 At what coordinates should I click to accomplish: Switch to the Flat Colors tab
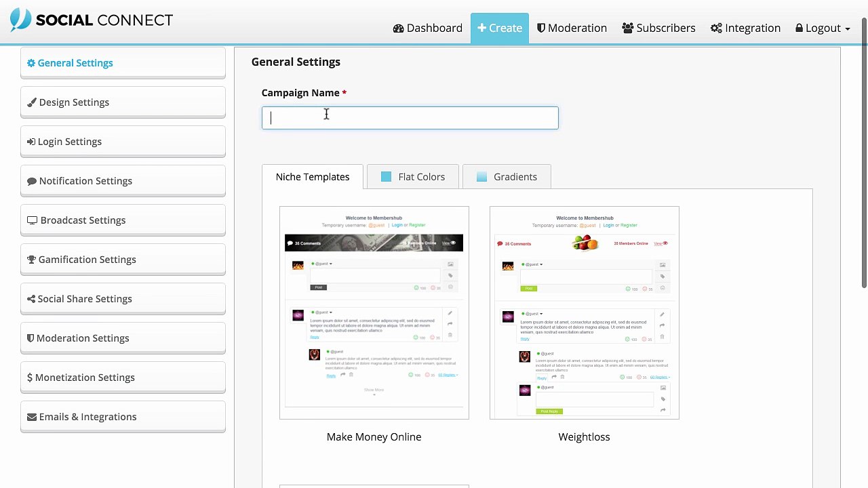(x=412, y=176)
